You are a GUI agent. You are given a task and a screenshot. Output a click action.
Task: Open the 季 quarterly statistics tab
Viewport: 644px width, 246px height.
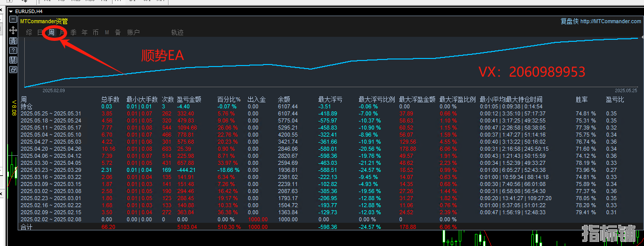[x=74, y=32]
